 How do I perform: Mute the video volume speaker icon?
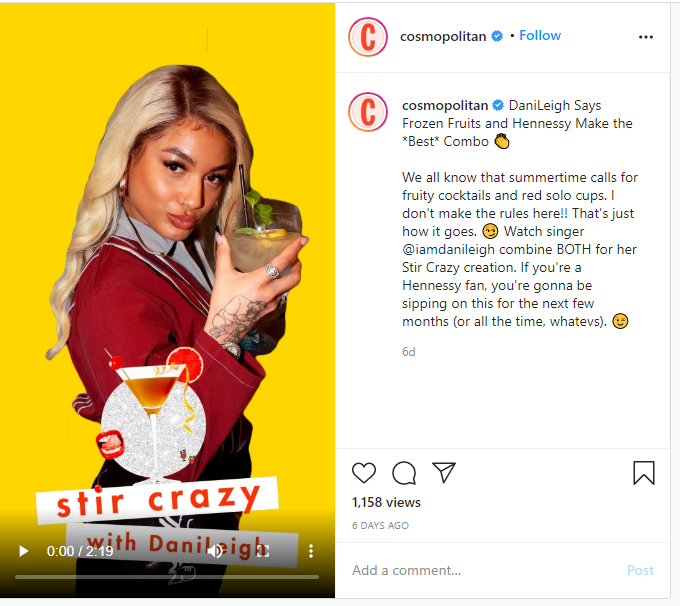215,551
